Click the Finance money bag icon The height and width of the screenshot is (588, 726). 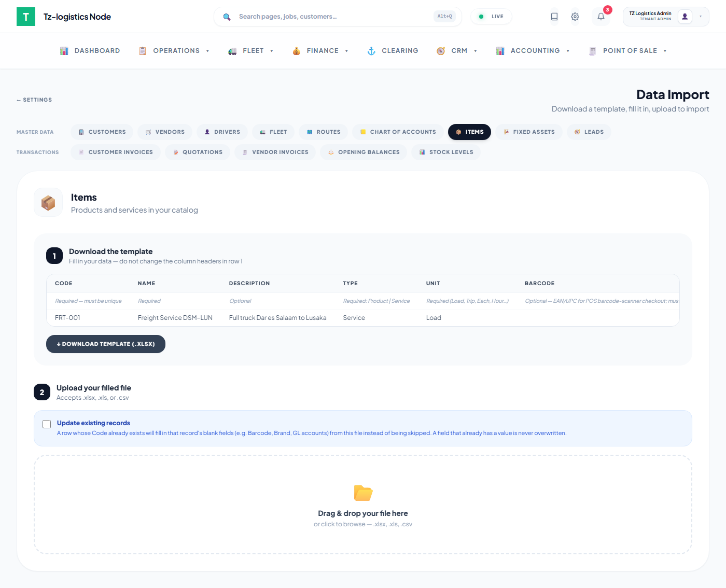(297, 51)
